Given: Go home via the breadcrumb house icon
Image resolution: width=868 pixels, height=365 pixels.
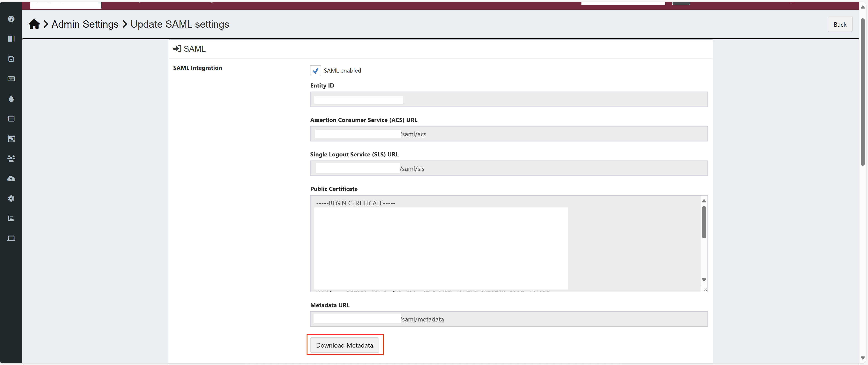Looking at the screenshot, I should coord(34,24).
